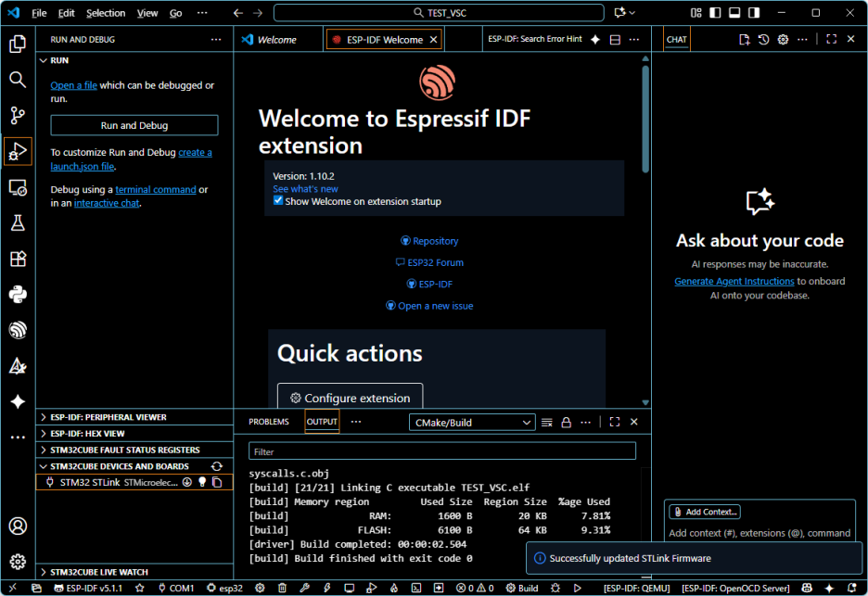The width and height of the screenshot is (868, 596).
Task: Open the Run and Debug view icon
Action: pos(18,151)
